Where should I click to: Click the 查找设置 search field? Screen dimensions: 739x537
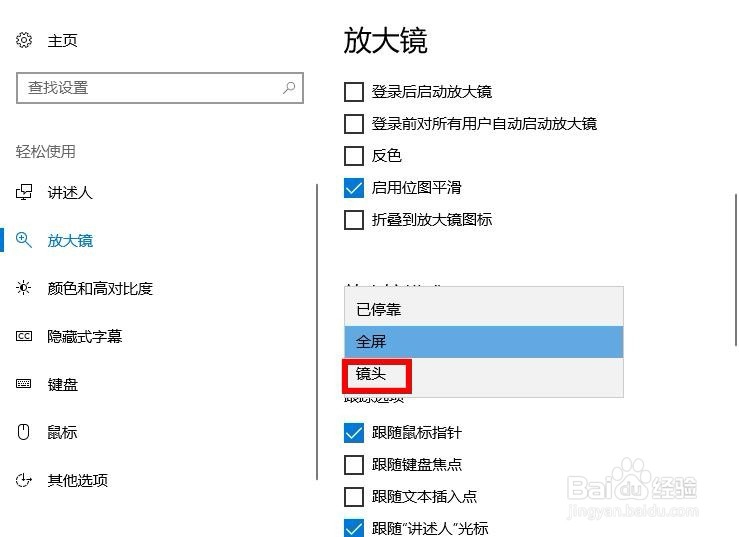coord(160,88)
